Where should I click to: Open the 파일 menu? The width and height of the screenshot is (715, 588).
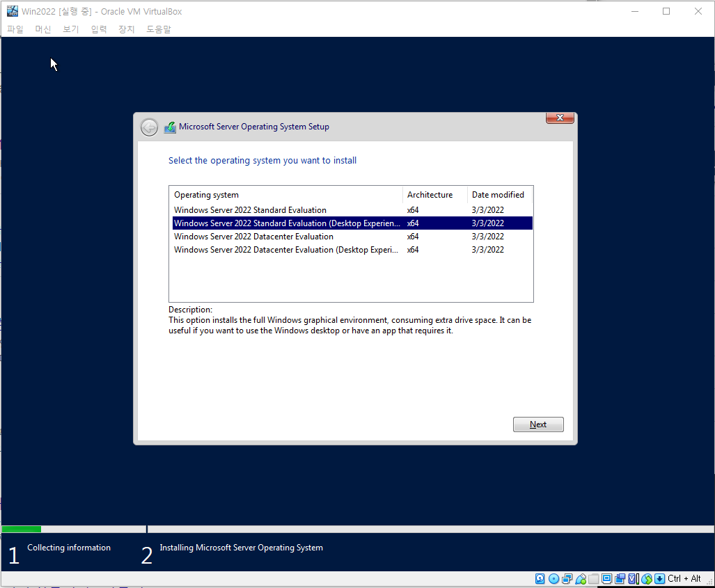click(15, 29)
